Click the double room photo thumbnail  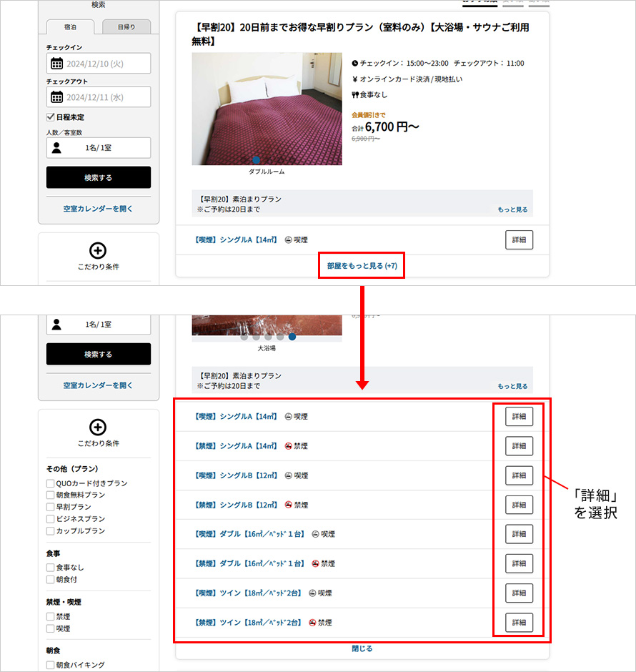point(267,109)
